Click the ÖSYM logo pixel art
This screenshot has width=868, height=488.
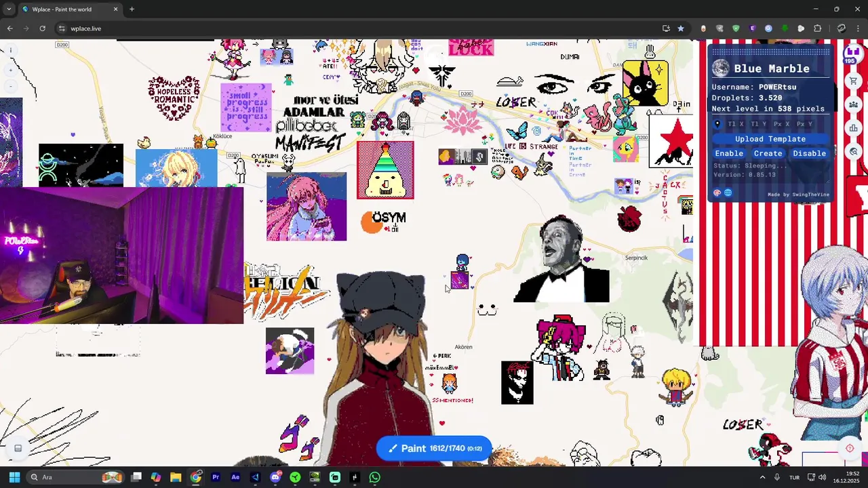tap(384, 221)
